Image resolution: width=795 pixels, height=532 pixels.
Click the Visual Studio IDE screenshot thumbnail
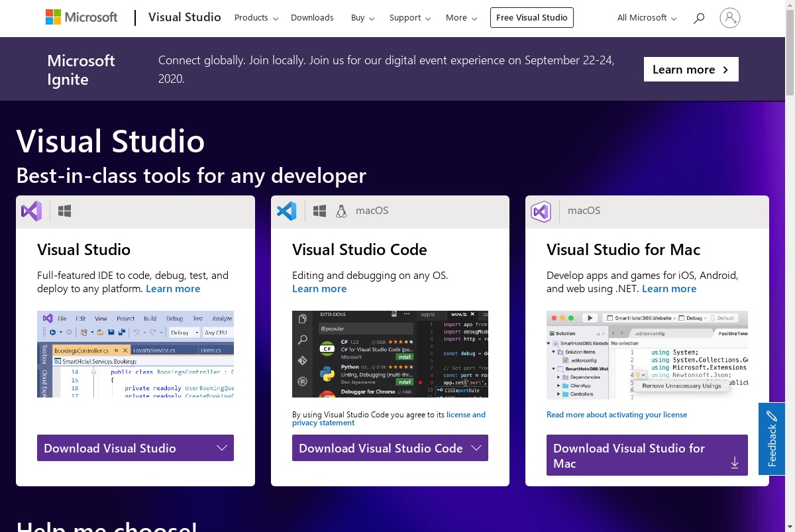pos(135,354)
